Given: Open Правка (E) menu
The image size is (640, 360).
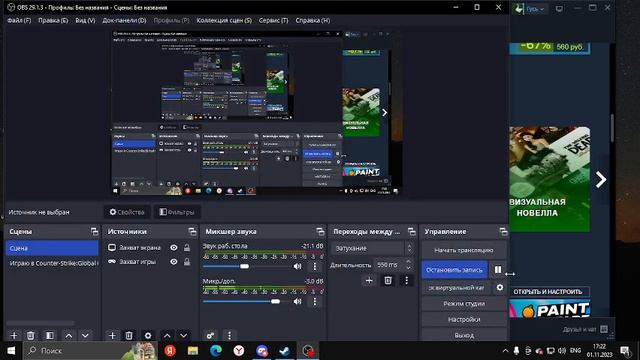Looking at the screenshot, I should 53,20.
